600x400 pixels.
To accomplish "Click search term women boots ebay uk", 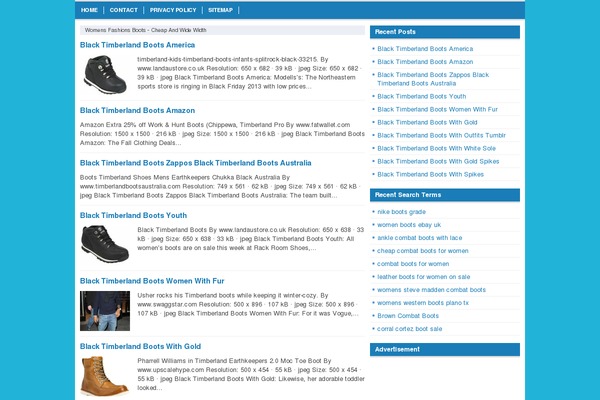I will 409,225.
